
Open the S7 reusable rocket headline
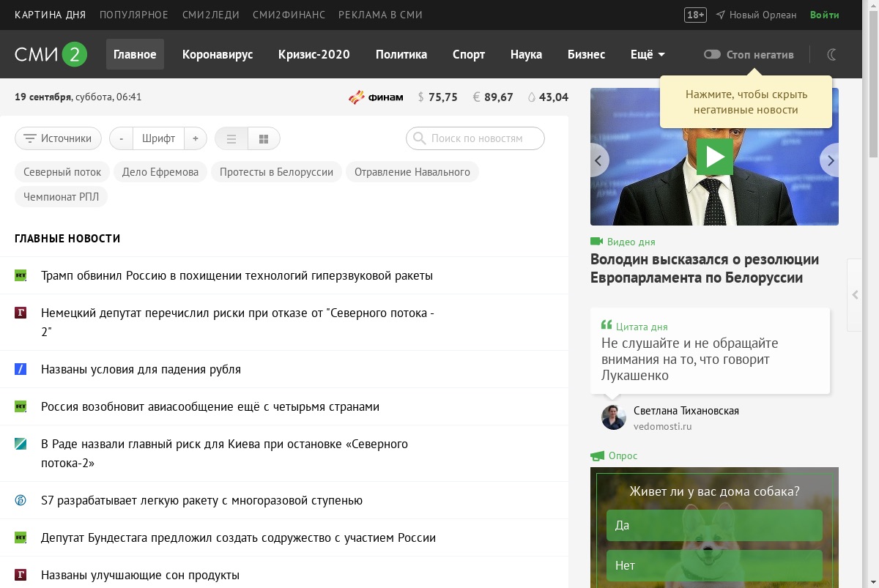pyautogui.click(x=201, y=500)
